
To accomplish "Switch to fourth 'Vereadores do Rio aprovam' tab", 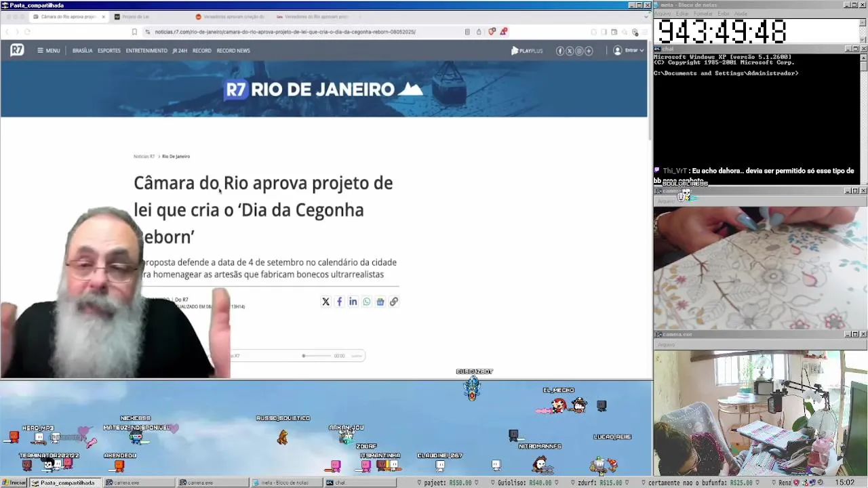I will tap(311, 16).
